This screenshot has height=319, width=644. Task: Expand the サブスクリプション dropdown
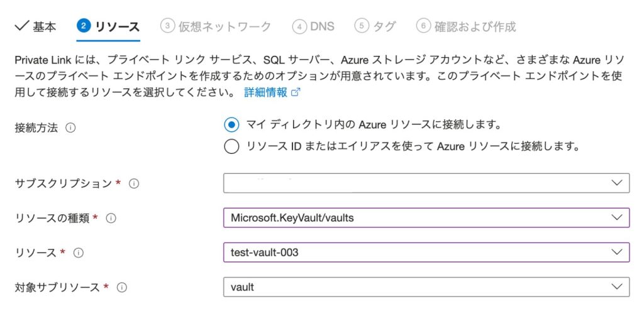point(426,183)
